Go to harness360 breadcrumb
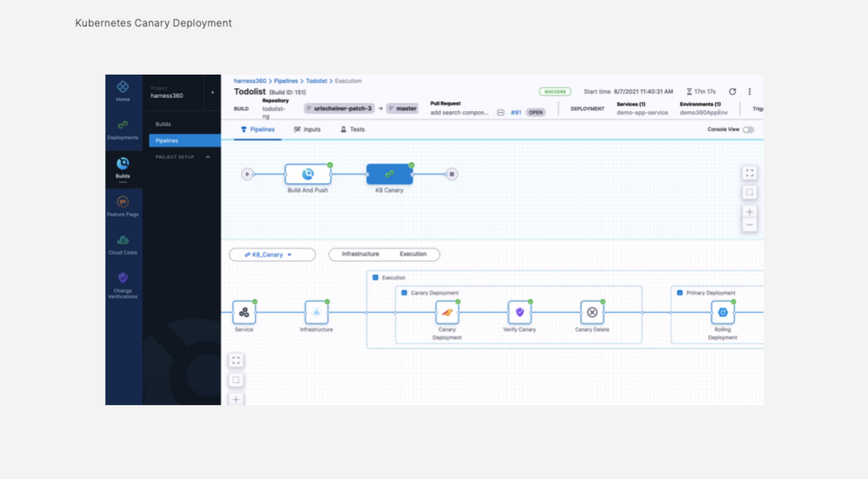The height and width of the screenshot is (479, 868). (250, 81)
